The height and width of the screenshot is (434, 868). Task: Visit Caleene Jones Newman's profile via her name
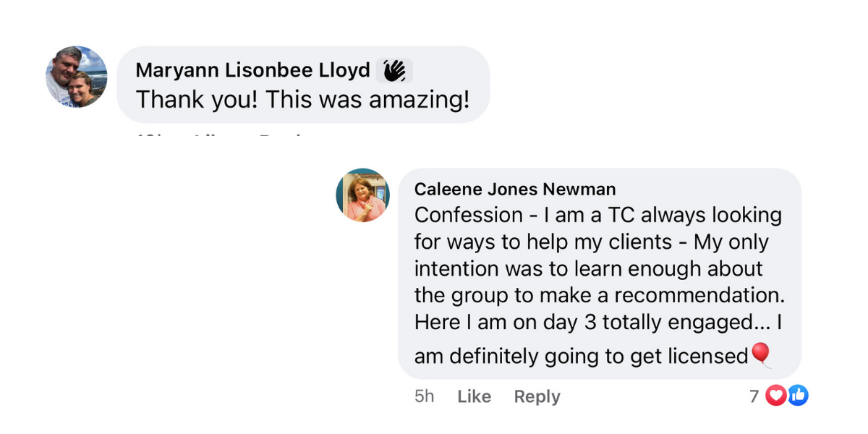point(515,190)
